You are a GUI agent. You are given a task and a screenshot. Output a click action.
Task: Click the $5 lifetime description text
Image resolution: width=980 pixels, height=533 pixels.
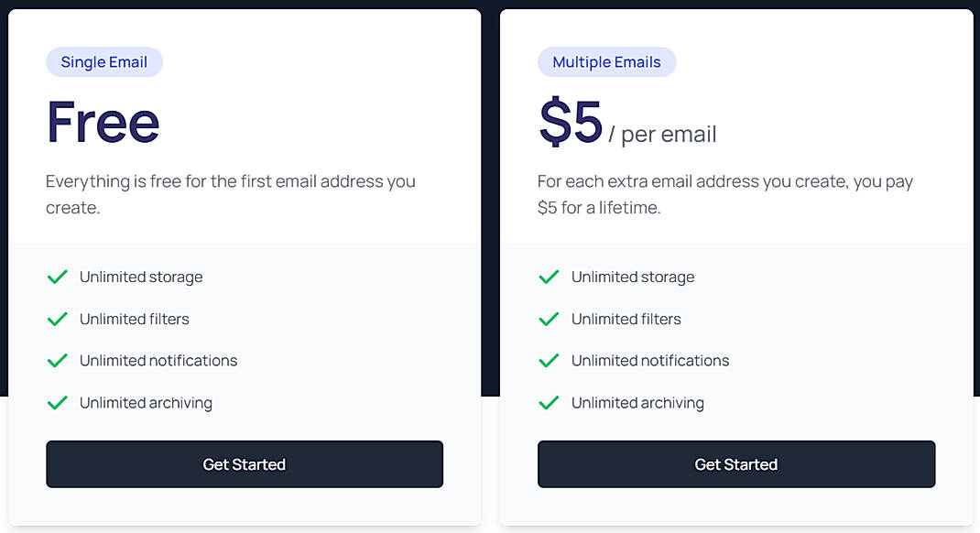(725, 194)
